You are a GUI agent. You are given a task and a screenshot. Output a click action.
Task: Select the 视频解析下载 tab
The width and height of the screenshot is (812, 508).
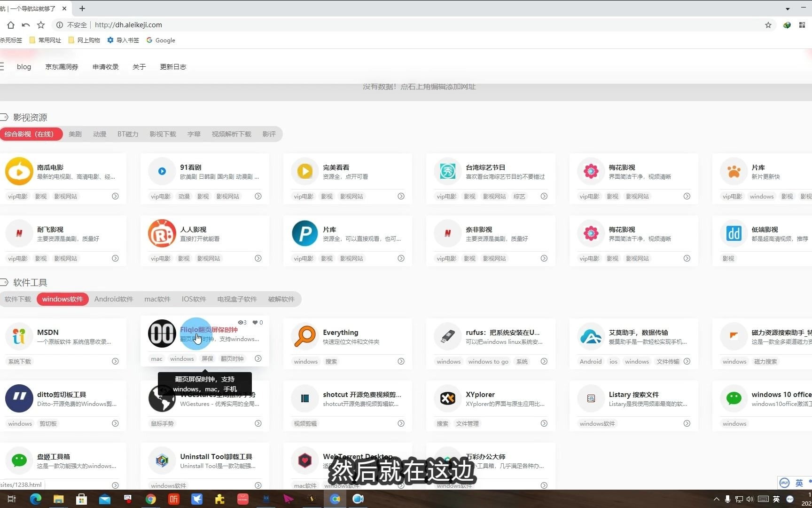coord(231,134)
